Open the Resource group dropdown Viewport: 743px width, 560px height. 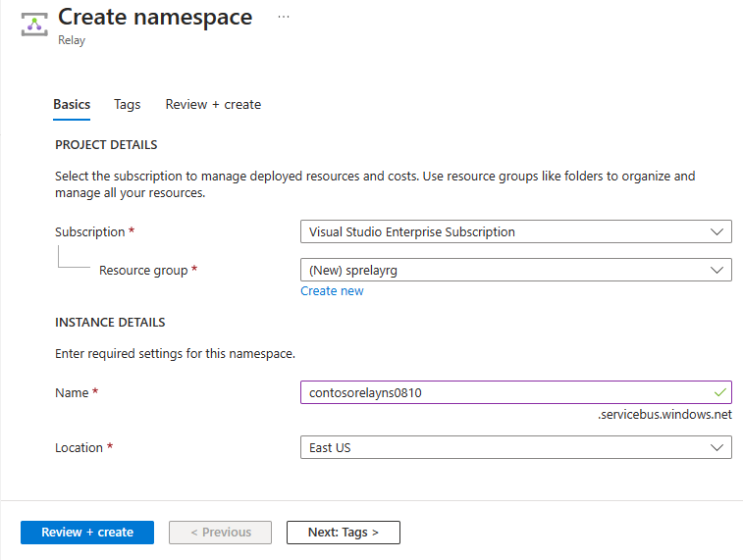tap(515, 270)
